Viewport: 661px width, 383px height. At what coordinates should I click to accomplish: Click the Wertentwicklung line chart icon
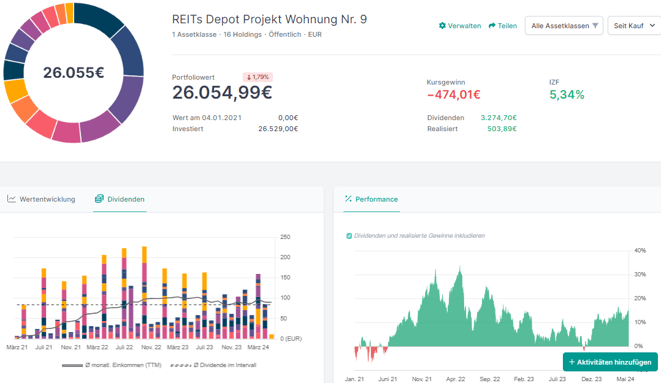pos(11,199)
